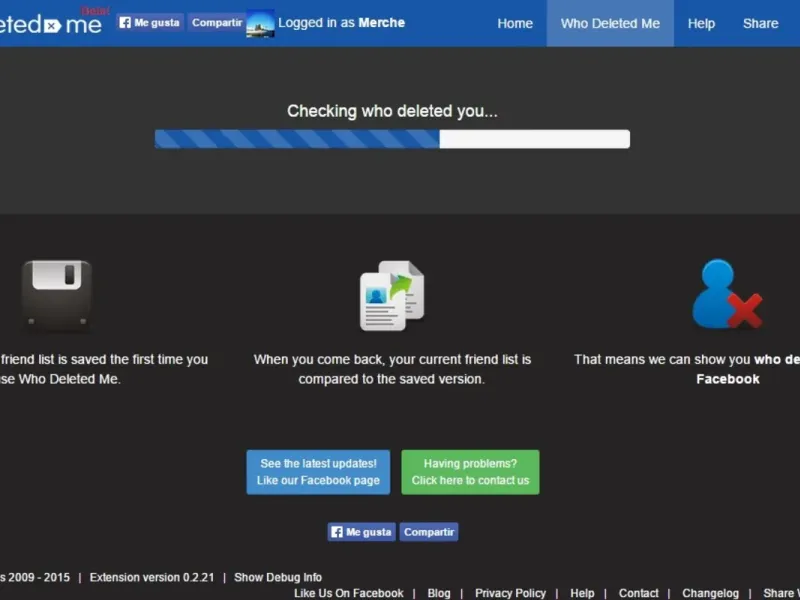Open the Help menu in header

coord(701,23)
